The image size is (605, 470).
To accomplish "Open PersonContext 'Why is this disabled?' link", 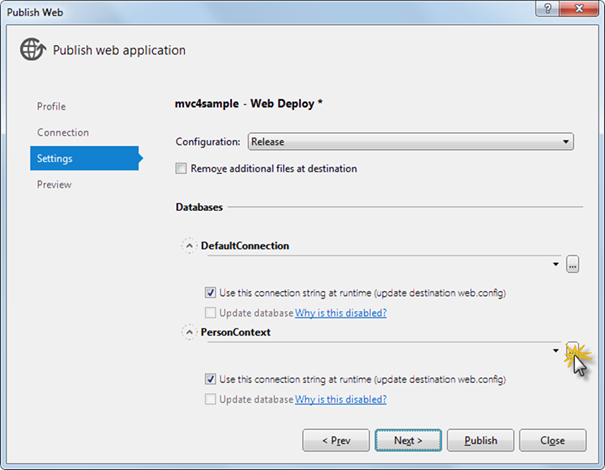I will point(341,399).
